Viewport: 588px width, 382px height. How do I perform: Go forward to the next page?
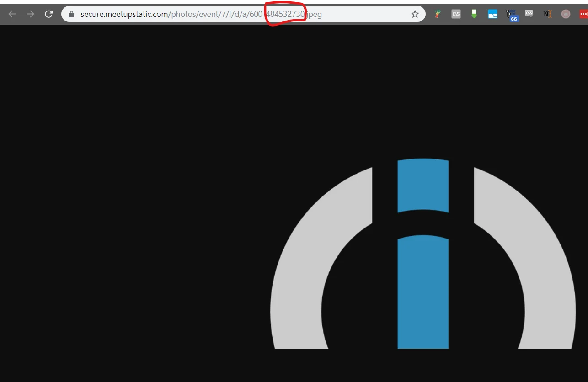tap(31, 14)
